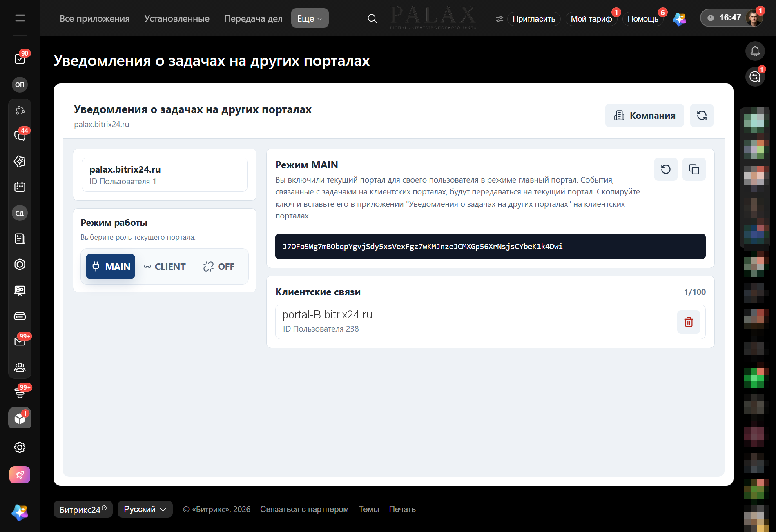776x532 pixels.
Task: Click the Компания button
Action: coord(644,116)
